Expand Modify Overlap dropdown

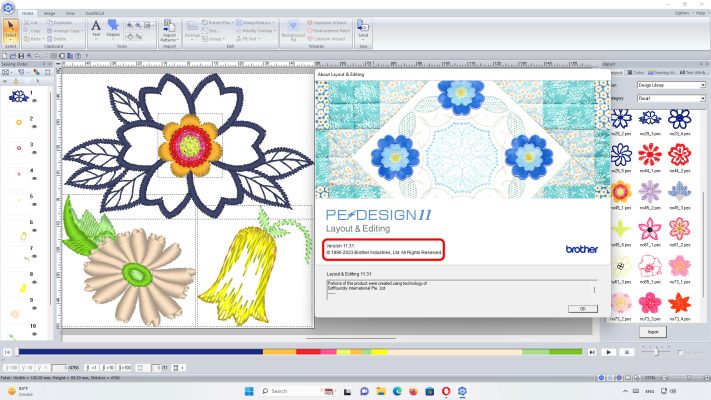275,31
